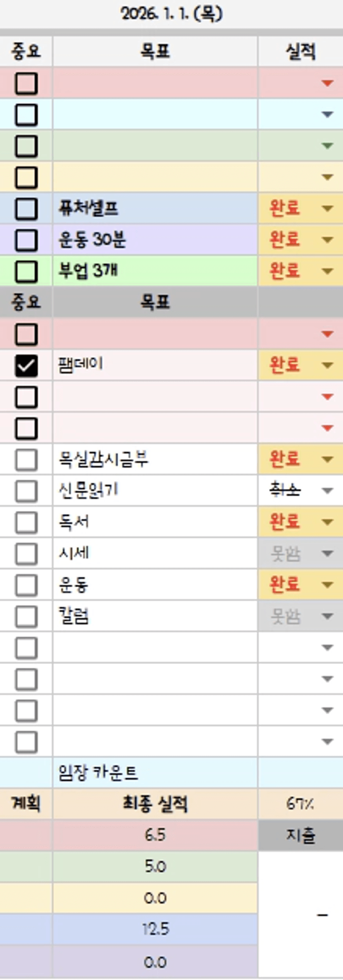
Task: Tick the checkbox beside 칼럼
Action: click(x=26, y=617)
